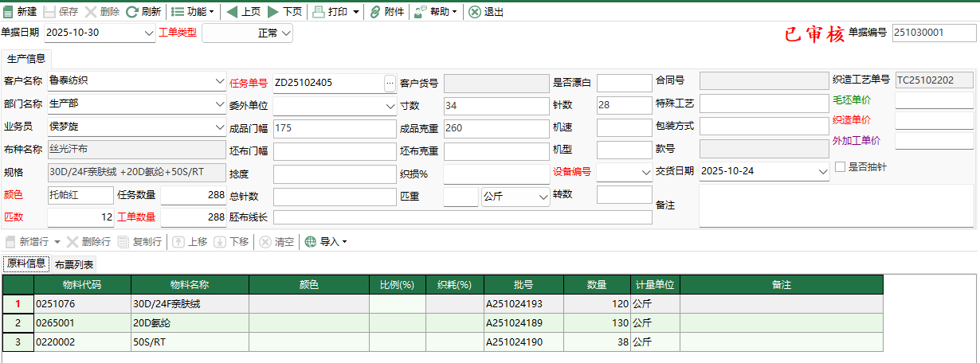Screen dimensions: 980x363
Task: Click the 批号 column header
Action: tap(523, 285)
